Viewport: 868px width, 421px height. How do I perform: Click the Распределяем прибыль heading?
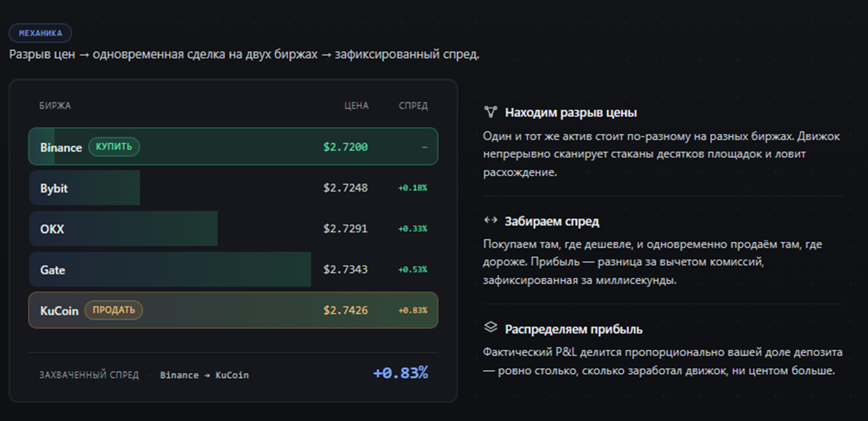click(x=574, y=329)
